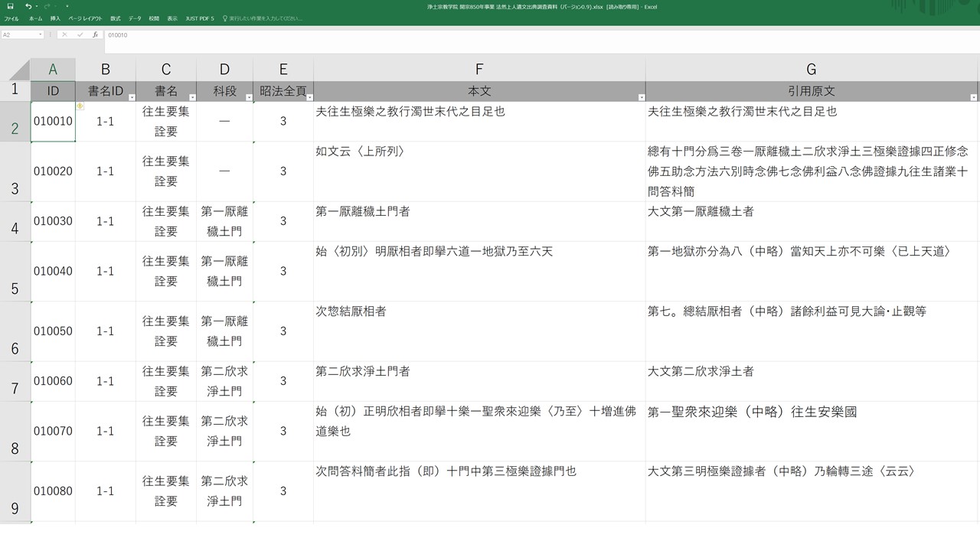Switch to the 挿入 ribbon tab
Image resolution: width=980 pixels, height=551 pixels.
click(x=55, y=18)
